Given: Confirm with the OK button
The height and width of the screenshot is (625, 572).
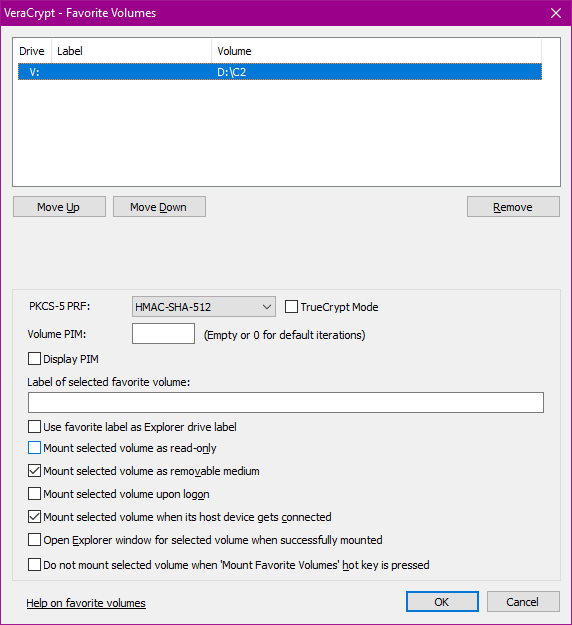Looking at the screenshot, I should tap(442, 601).
